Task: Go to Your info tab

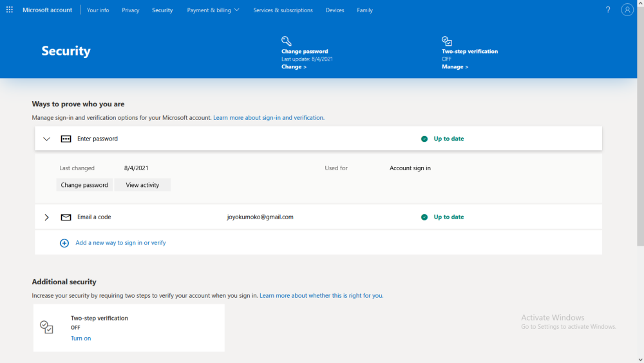Action: pyautogui.click(x=98, y=10)
